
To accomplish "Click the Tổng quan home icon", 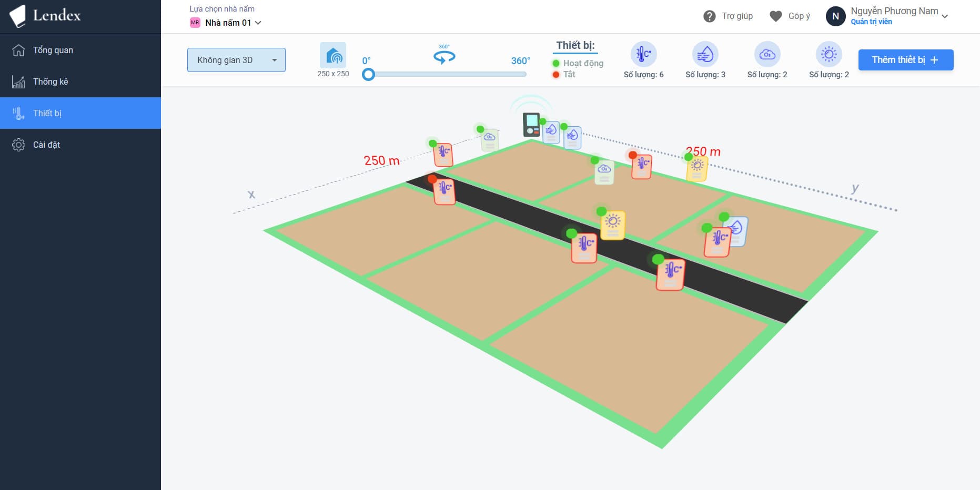I will point(18,50).
